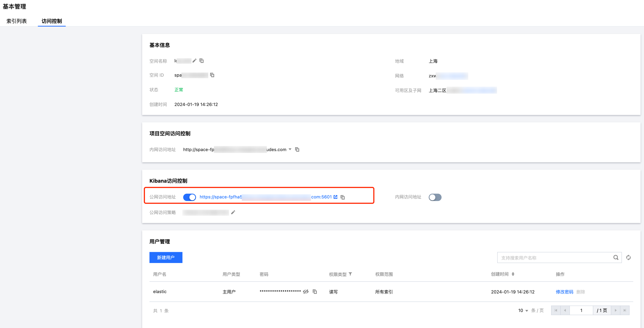This screenshot has width=644, height=328.
Task: Open the items-per-page dropdown
Action: coord(523,310)
